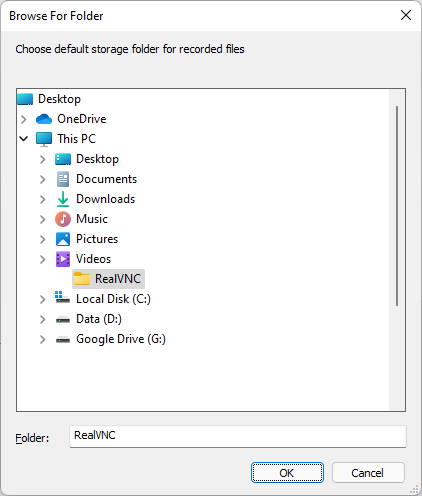Click the Pictures folder icon
This screenshot has height=496, width=422.
(63, 239)
